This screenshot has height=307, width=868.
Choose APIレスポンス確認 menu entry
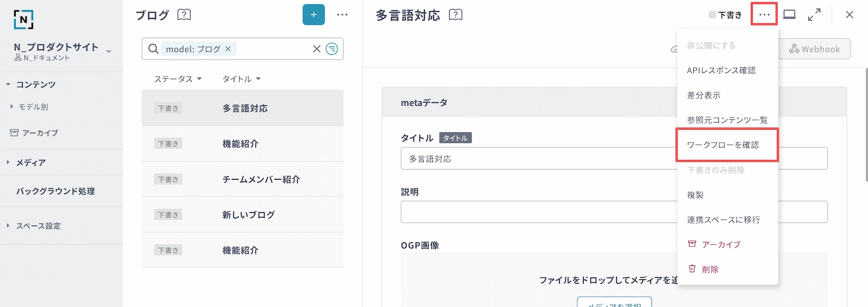click(x=721, y=71)
